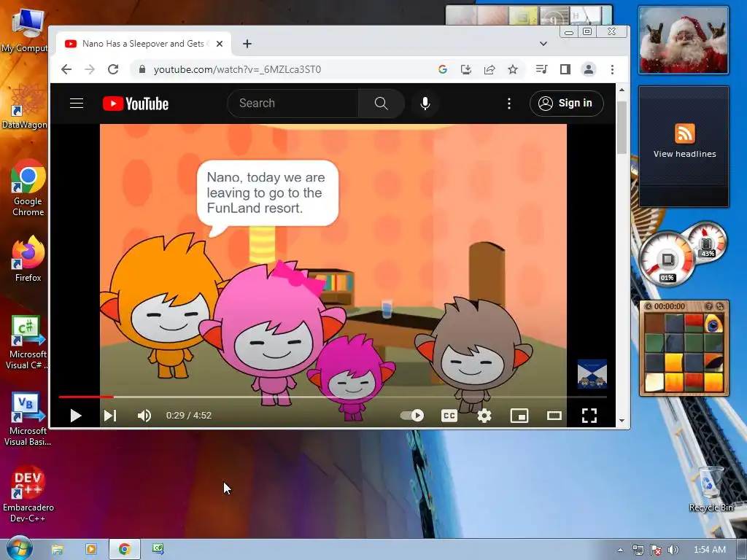The image size is (747, 560).
Task: Open the Chrome profile avatar
Action: (589, 69)
